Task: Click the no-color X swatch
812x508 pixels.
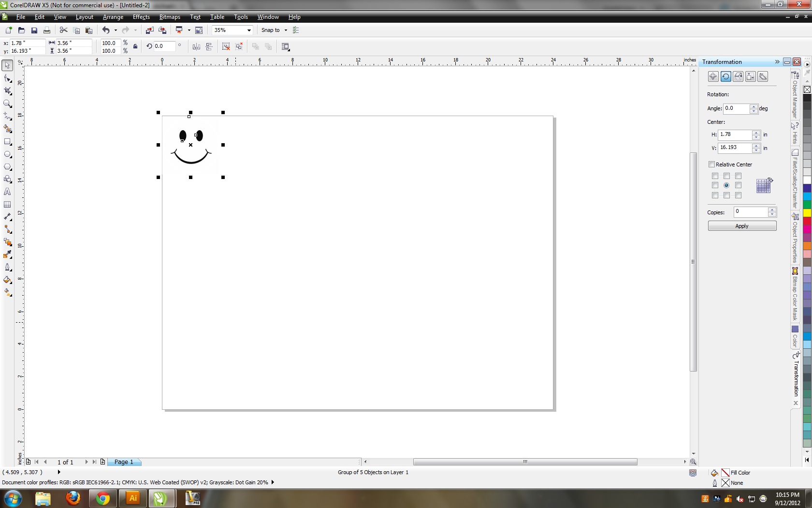Action: pyautogui.click(x=807, y=90)
